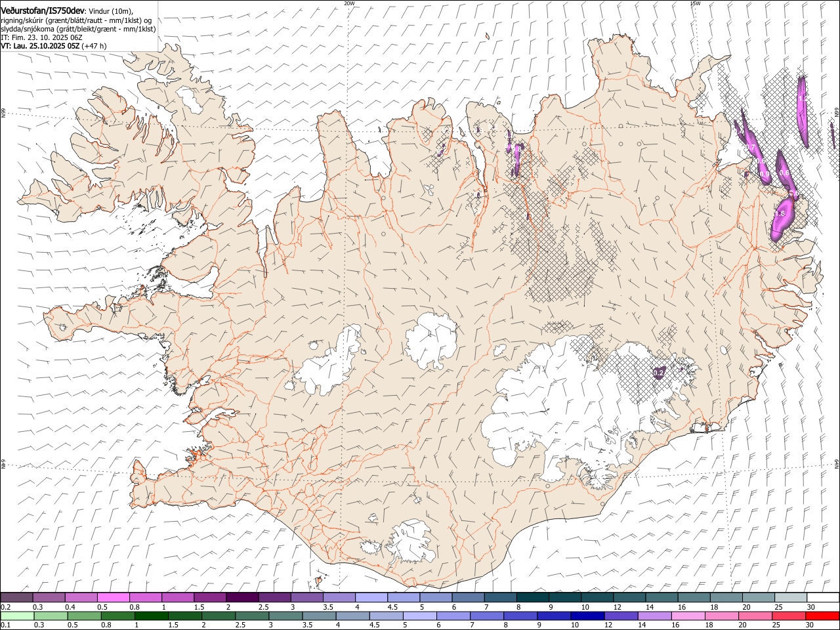Click the bright pink upper legend swatch labelled 0.5
The width and height of the screenshot is (840, 630).
[x=114, y=598]
